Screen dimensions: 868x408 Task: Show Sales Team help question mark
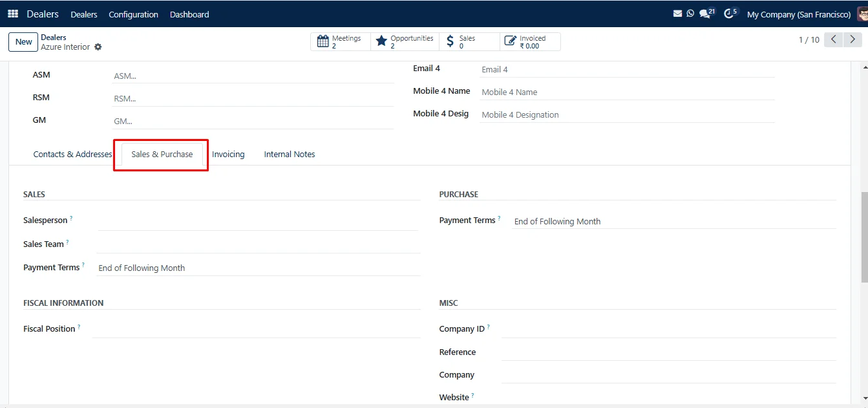tap(67, 242)
